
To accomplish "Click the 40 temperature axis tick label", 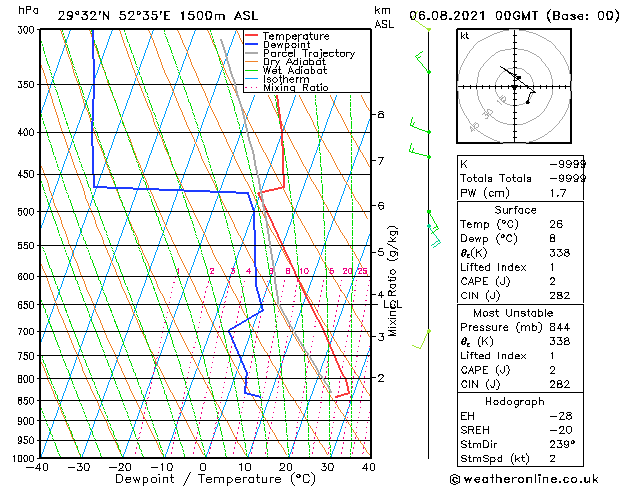I will [369, 467].
